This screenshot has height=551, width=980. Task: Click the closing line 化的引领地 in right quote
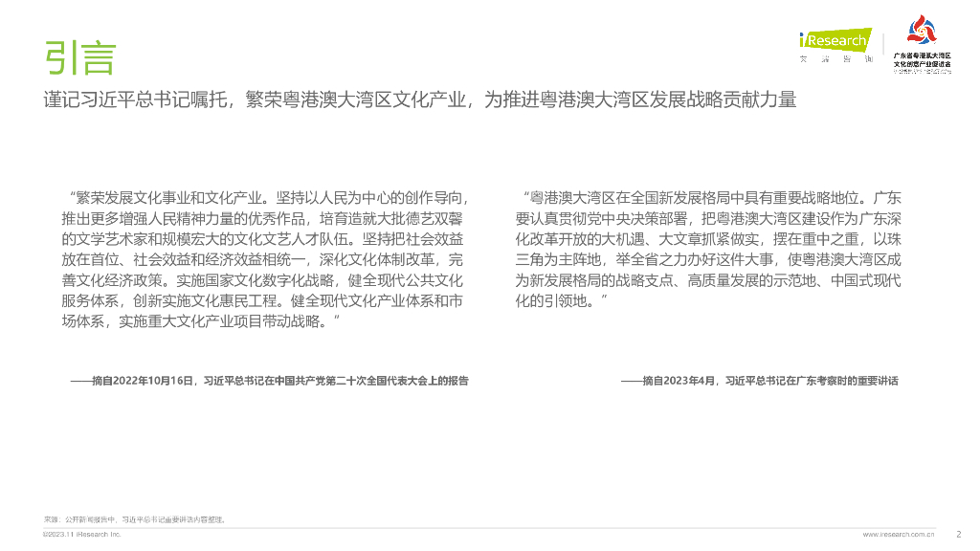coord(561,301)
